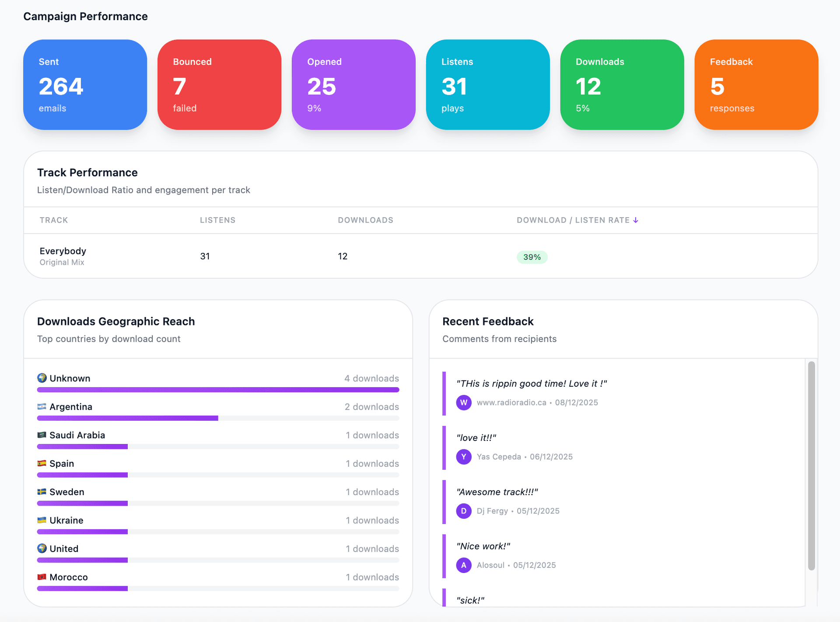Click the globe icon beside Unknown
The width and height of the screenshot is (840, 622).
tap(42, 378)
